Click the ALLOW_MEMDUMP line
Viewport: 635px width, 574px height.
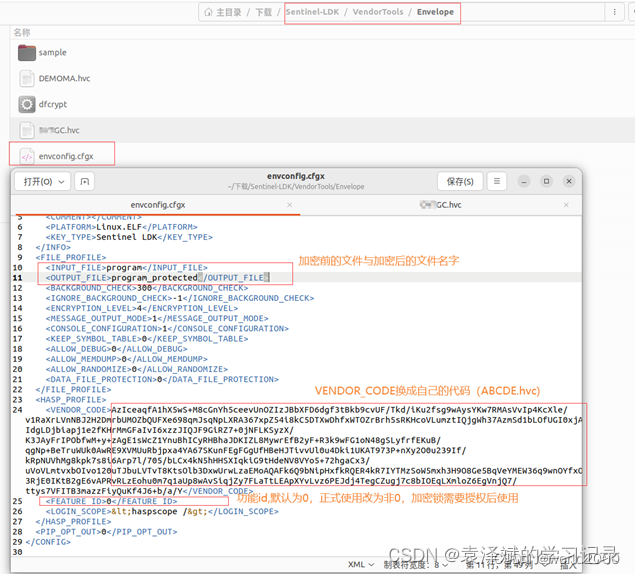coord(126,359)
